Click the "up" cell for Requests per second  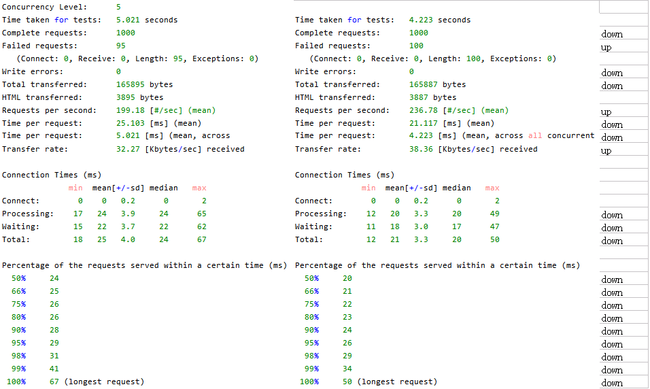coord(624,111)
